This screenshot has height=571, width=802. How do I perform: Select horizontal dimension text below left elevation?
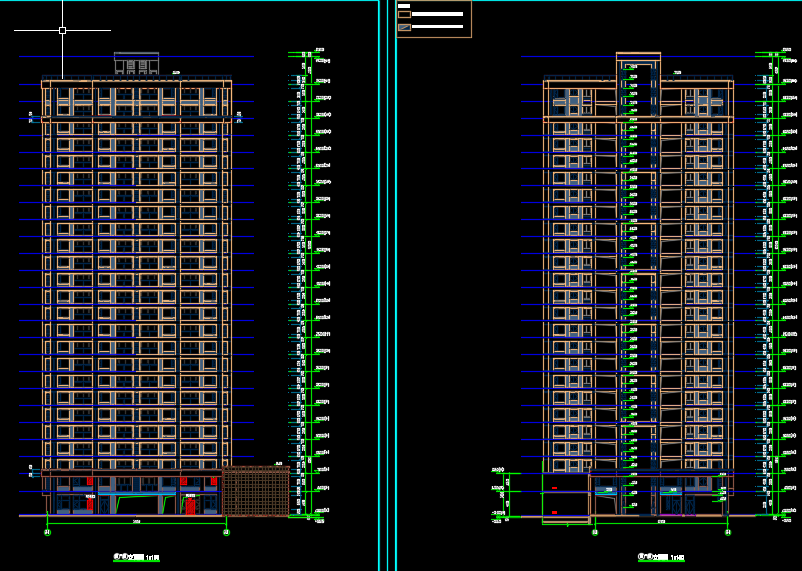(x=136, y=522)
